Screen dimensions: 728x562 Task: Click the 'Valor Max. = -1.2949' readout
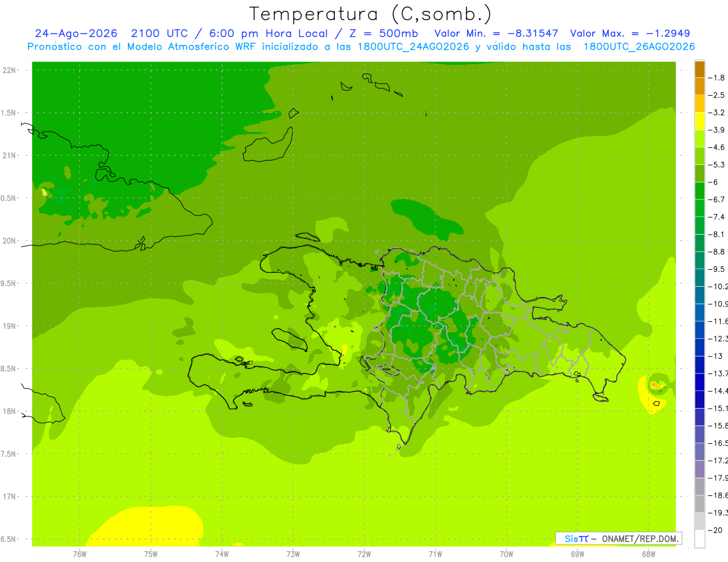pyautogui.click(x=630, y=33)
